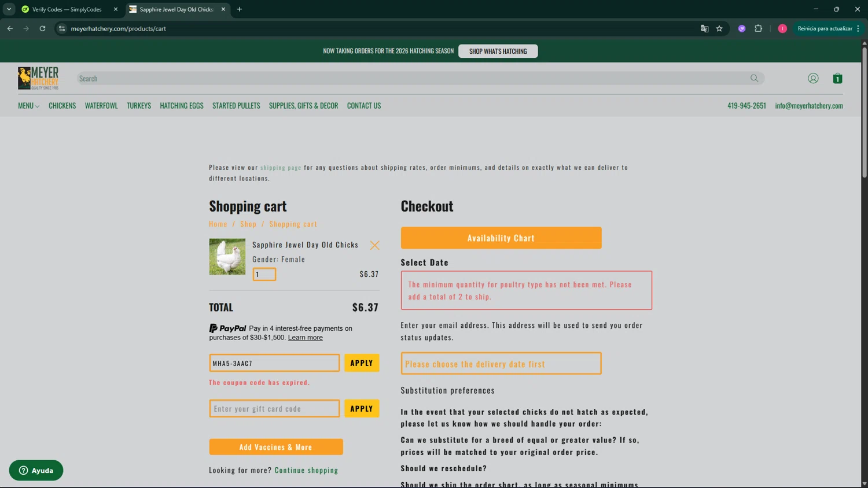The width and height of the screenshot is (868, 488).
Task: Open Chrome three-dot menu
Action: (858, 28)
